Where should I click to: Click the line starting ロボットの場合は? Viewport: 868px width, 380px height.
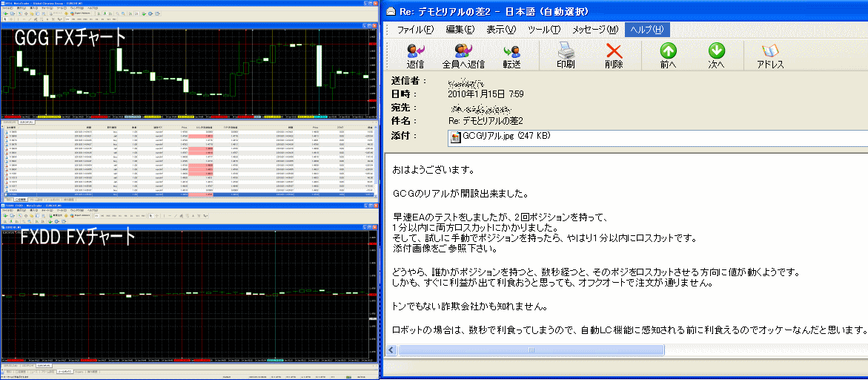629,330
